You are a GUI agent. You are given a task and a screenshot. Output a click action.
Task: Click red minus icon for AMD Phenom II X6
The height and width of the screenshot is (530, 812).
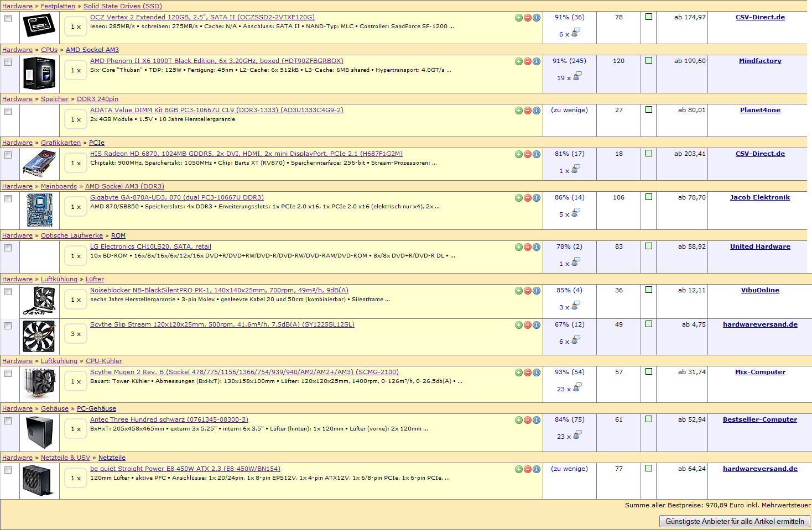(x=528, y=61)
